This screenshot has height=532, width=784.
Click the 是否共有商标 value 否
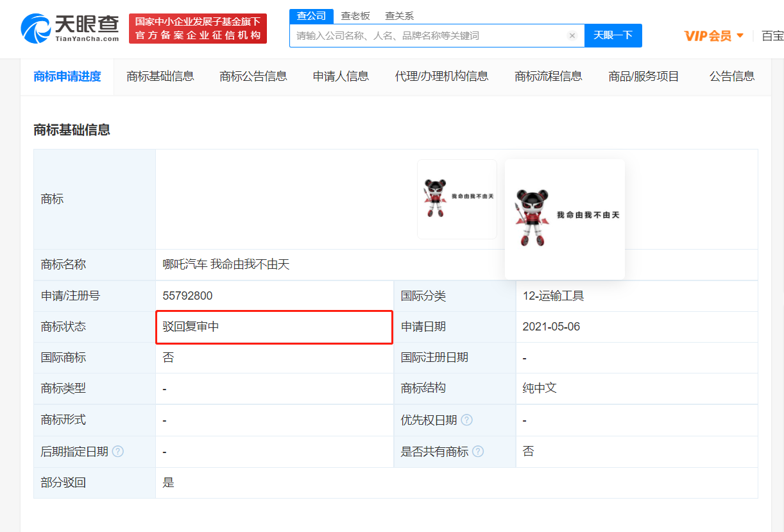point(528,451)
